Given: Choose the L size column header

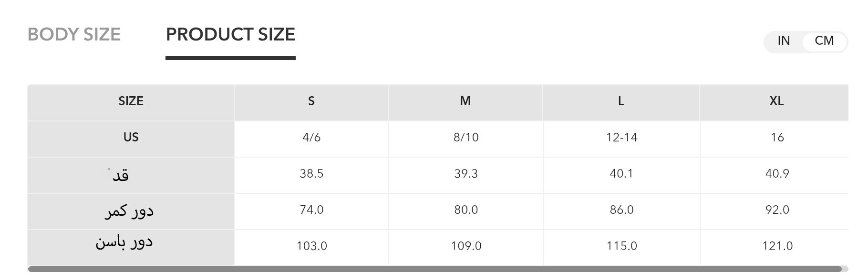Looking at the screenshot, I should [621, 101].
